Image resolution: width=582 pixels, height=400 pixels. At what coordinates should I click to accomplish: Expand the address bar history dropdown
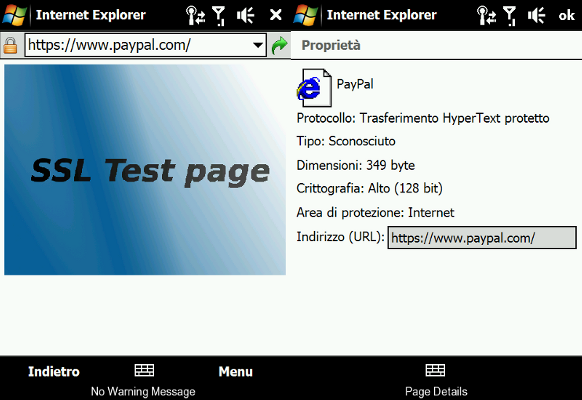(x=258, y=45)
